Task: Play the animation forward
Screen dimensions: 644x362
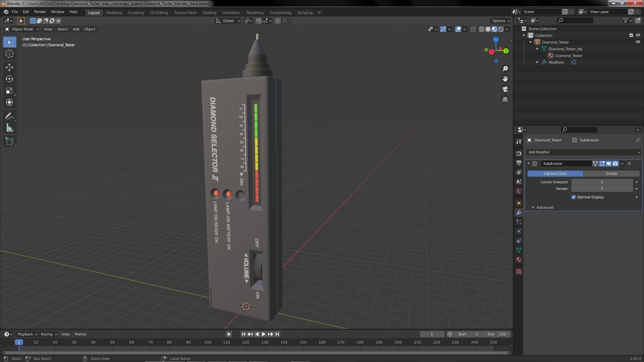Action: [263, 334]
